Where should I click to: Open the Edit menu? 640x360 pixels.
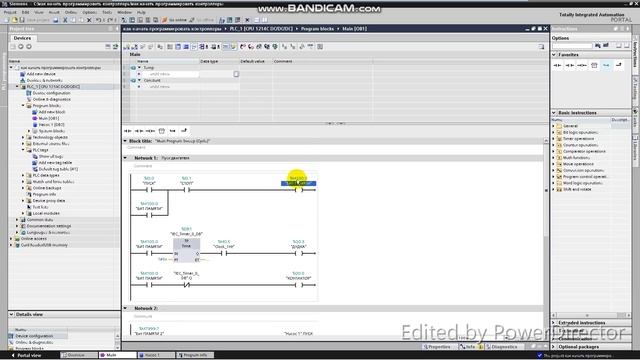click(25, 12)
